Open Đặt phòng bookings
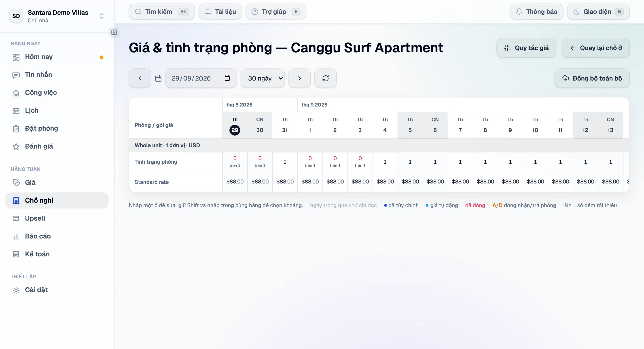Screen dimensions: 644x349 (x=57, y=128)
